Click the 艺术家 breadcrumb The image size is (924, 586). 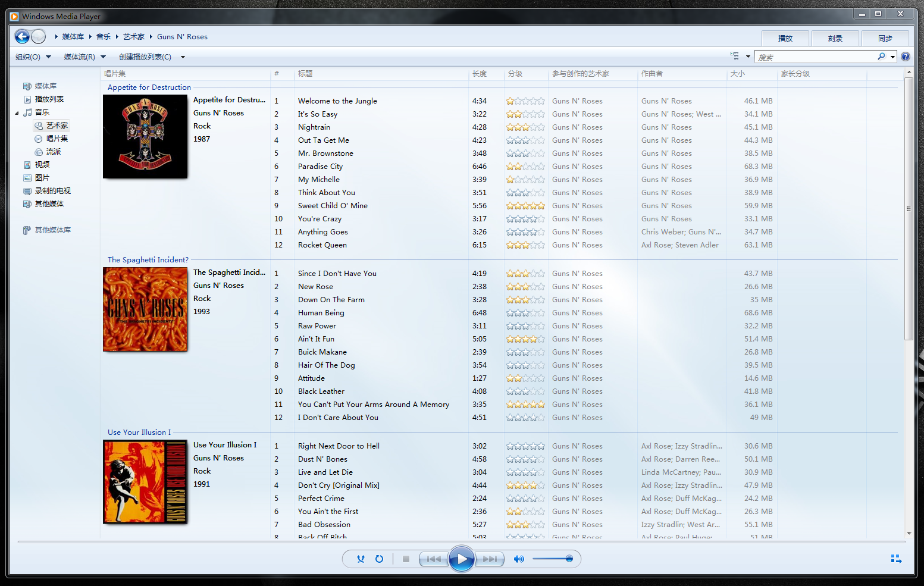134,37
